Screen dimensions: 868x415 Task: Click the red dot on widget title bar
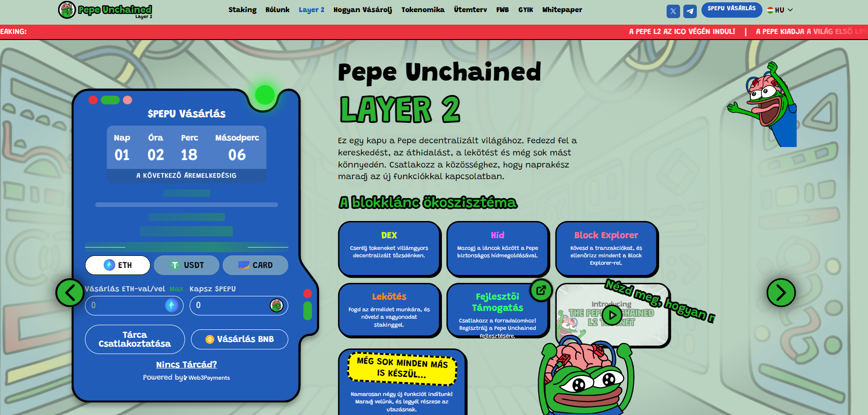click(x=93, y=100)
